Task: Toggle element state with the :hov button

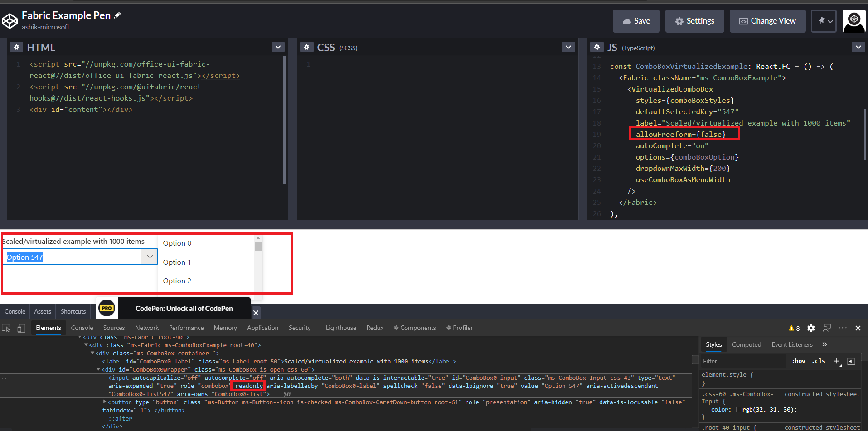Action: click(798, 361)
